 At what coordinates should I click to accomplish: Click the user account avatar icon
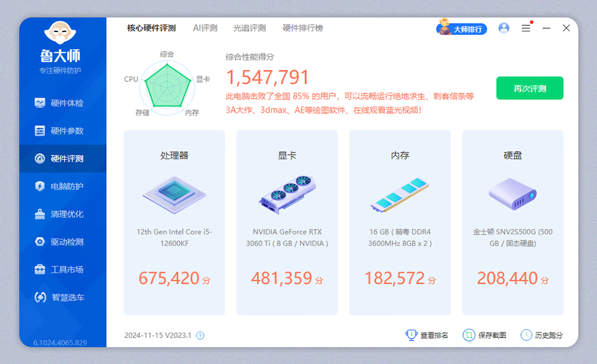coord(504,28)
